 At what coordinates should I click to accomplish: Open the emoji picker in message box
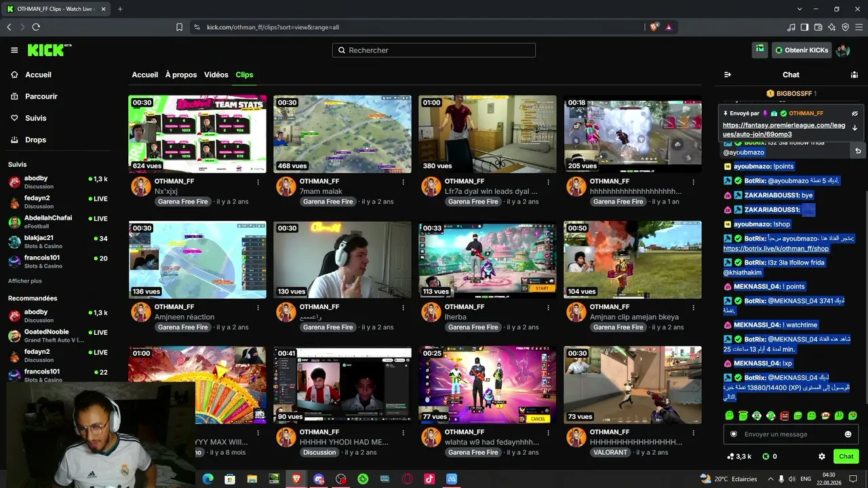(x=848, y=434)
